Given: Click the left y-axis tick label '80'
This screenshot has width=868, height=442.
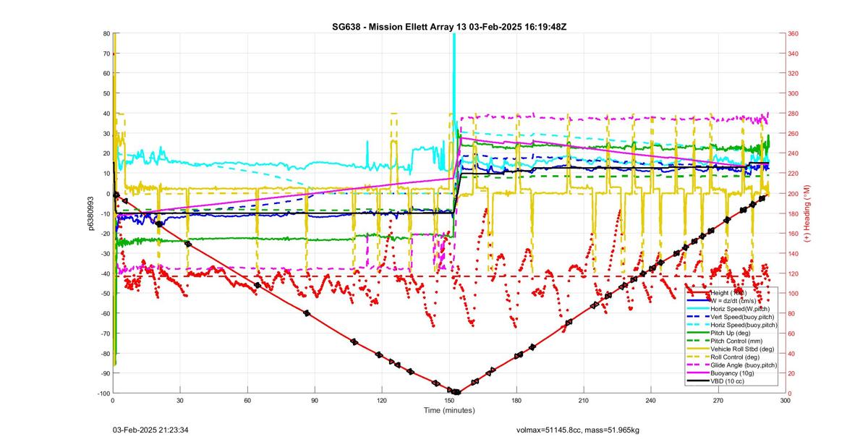Looking at the screenshot, I should point(106,33).
